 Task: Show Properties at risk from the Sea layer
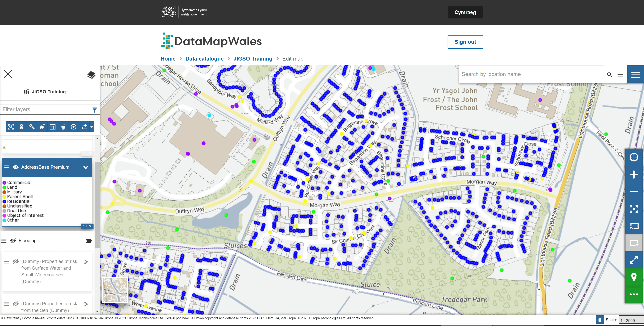pyautogui.click(x=16, y=304)
